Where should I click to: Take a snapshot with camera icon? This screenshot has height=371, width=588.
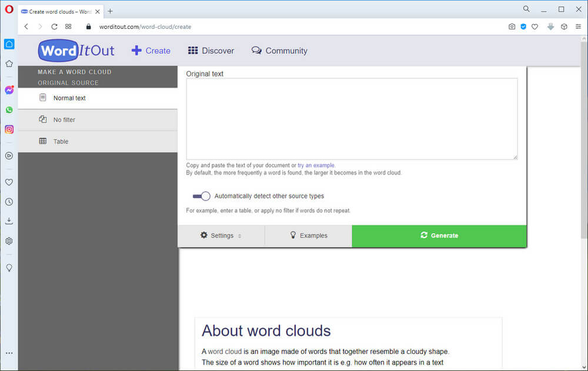click(512, 26)
